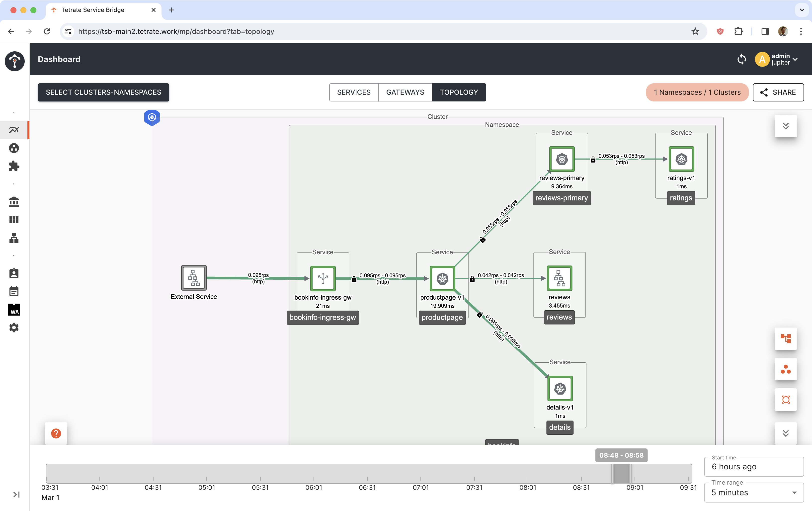Bookmark this page with star icon
Screen dimensions: 812x511
click(x=695, y=31)
